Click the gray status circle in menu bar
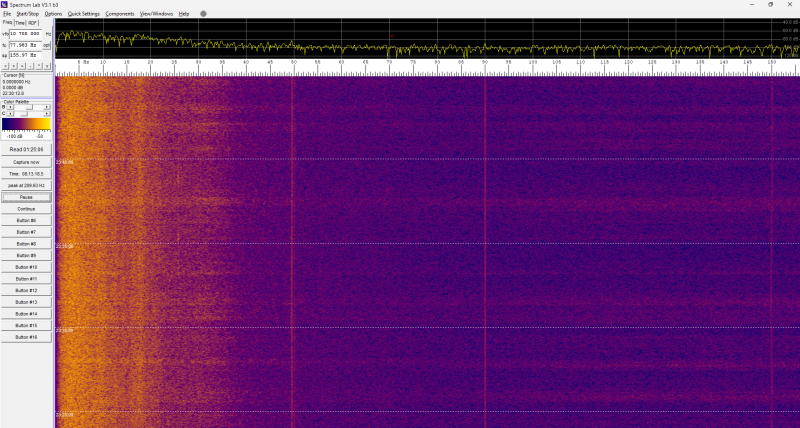This screenshot has height=428, width=800. 203,14
